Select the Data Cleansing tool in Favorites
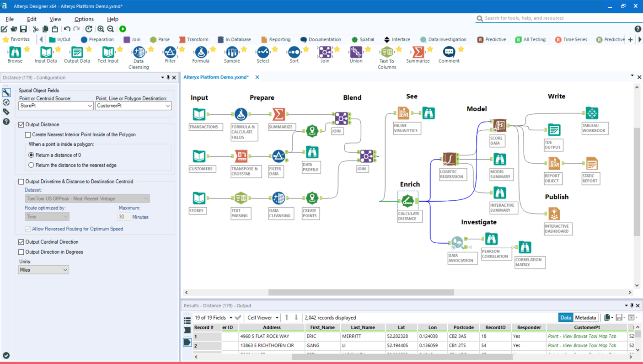 tap(139, 58)
